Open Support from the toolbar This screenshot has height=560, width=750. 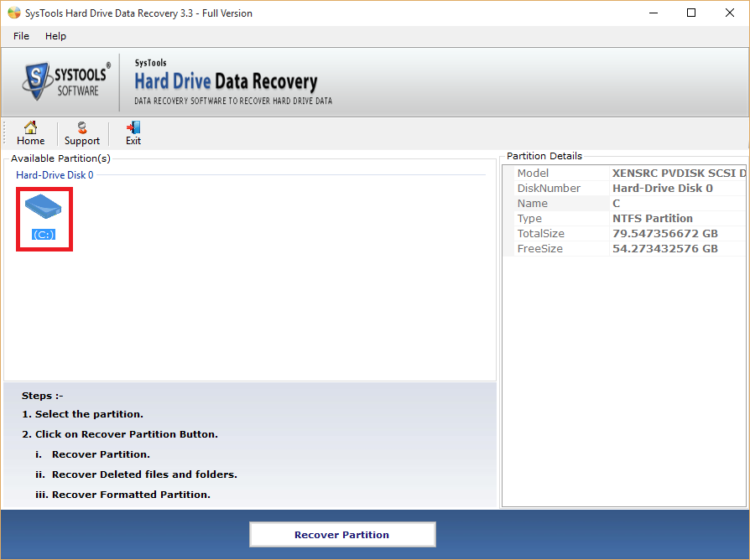pos(81,133)
